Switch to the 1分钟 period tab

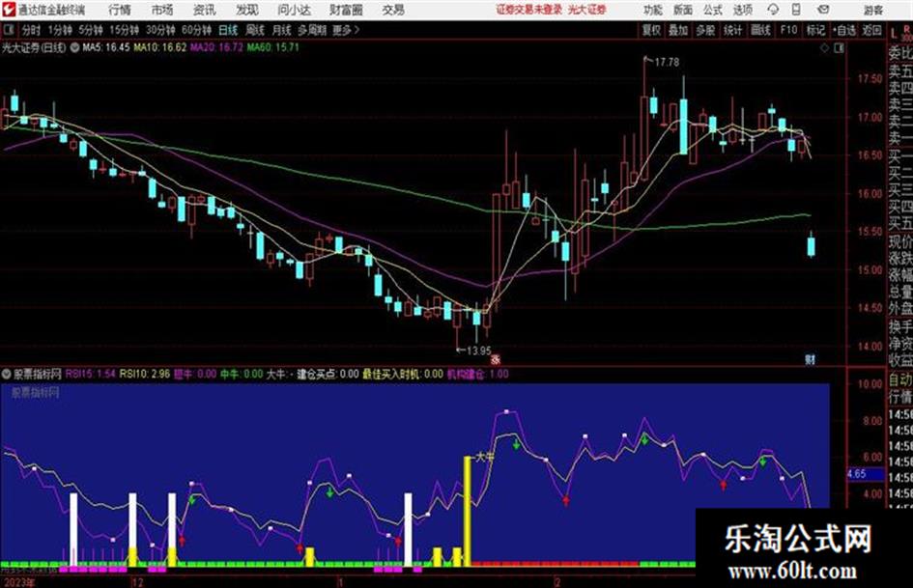(59, 30)
